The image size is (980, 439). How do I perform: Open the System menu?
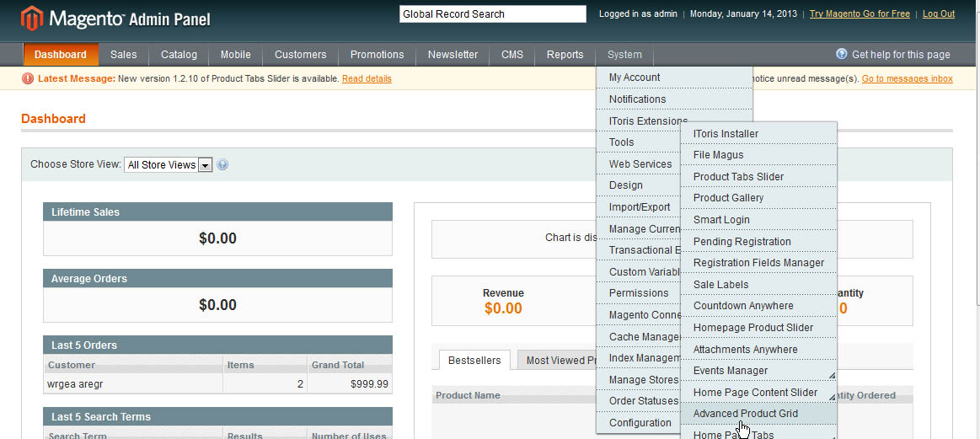coord(624,55)
